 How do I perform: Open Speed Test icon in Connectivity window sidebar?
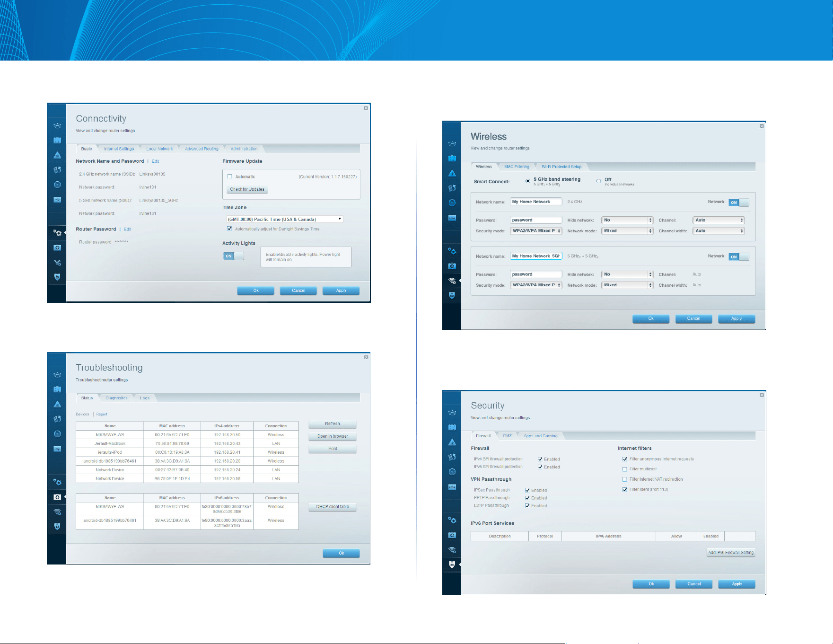[57, 185]
